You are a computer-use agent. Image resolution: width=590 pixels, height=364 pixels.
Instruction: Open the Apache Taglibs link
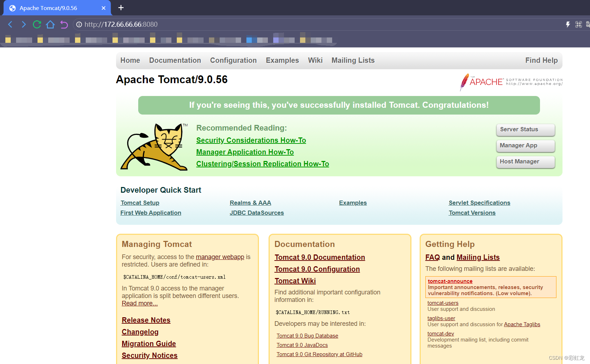pos(522,324)
